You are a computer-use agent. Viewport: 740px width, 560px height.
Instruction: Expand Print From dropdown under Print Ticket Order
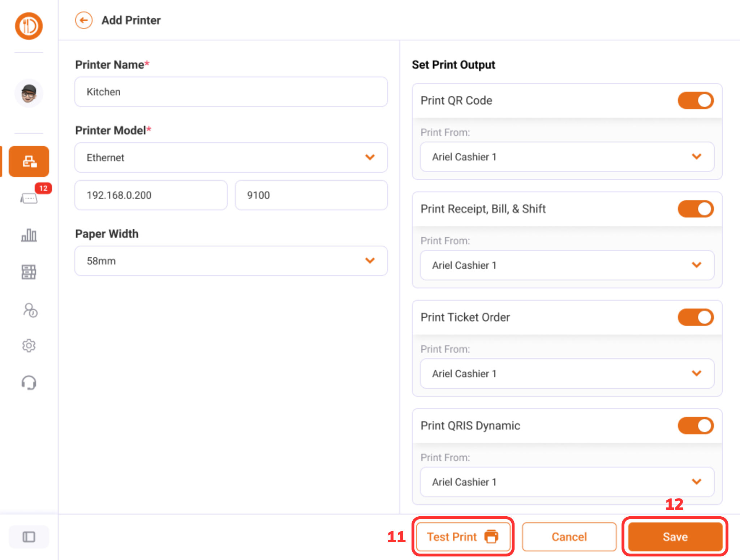pyautogui.click(x=567, y=374)
